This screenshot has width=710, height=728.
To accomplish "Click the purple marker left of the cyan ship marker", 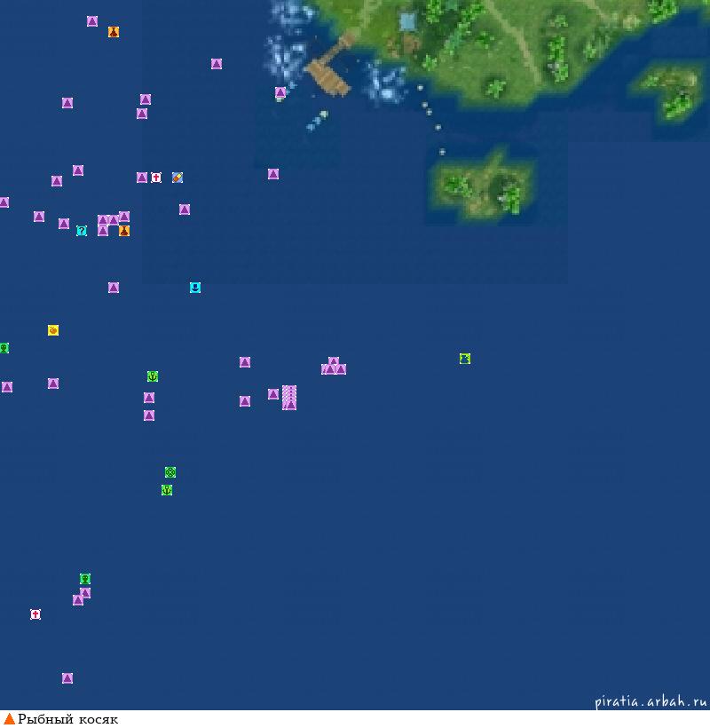I will click(x=114, y=288).
